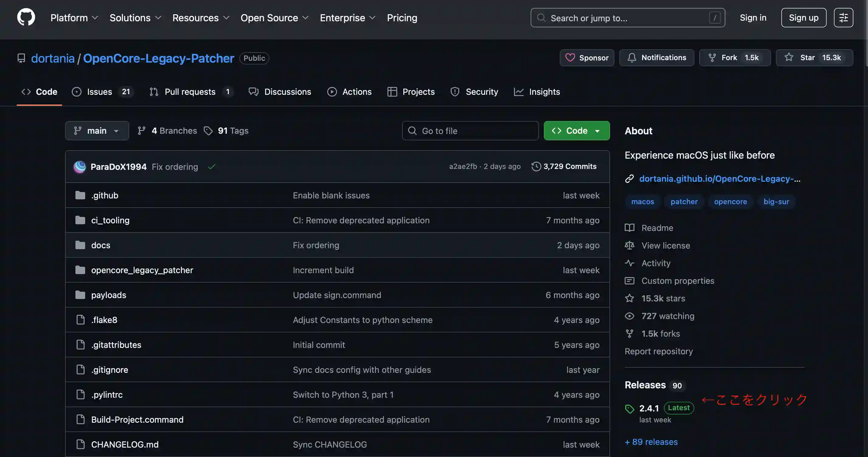Viewport: 868px width, 457px height.
Task: View the 3,729 Commits history
Action: (564, 167)
